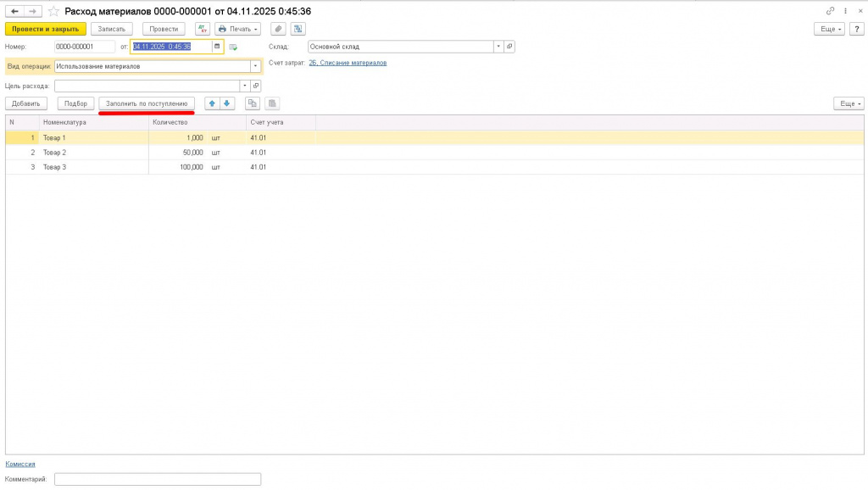The width and height of the screenshot is (868, 490).
Task: Click Провести button
Action: click(x=164, y=29)
